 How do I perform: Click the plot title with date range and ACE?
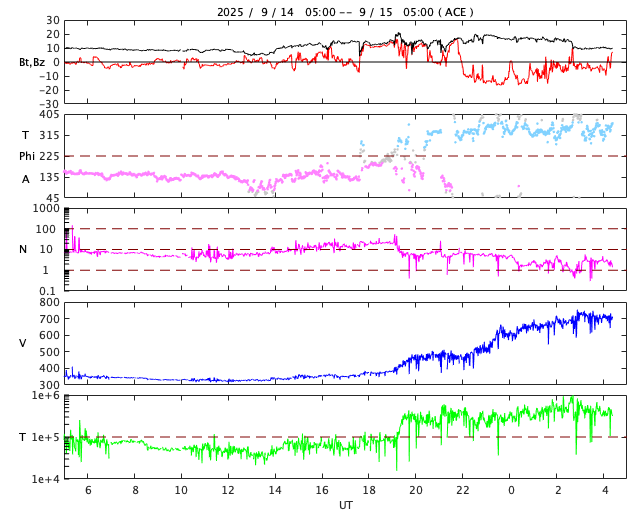345,12
